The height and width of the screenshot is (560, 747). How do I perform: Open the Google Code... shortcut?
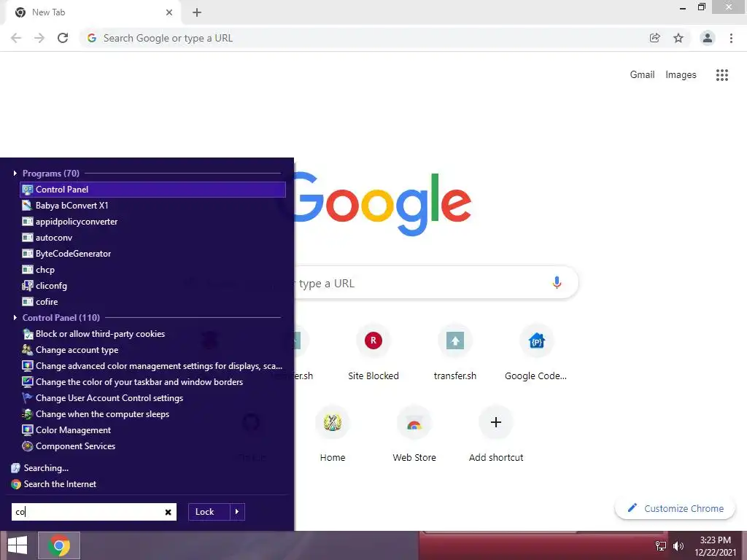[536, 352]
